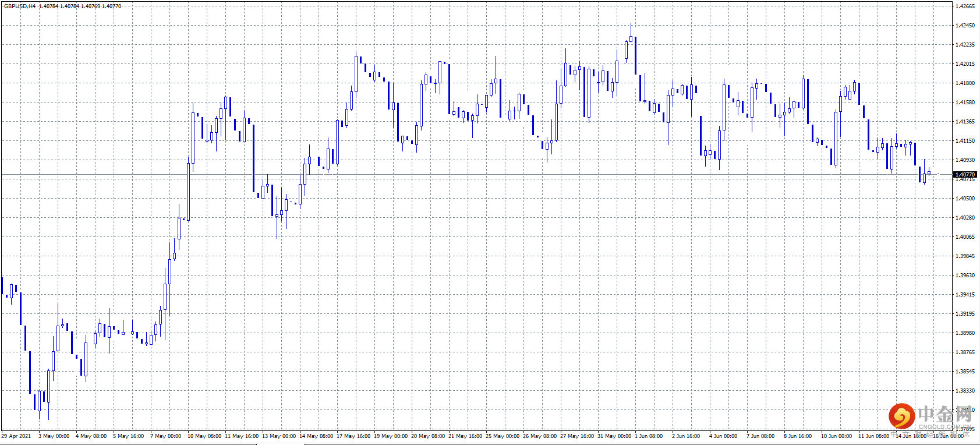This screenshot has width=980, height=445.
Task: Select the 1.39630 price level label
Action: click(x=965, y=276)
